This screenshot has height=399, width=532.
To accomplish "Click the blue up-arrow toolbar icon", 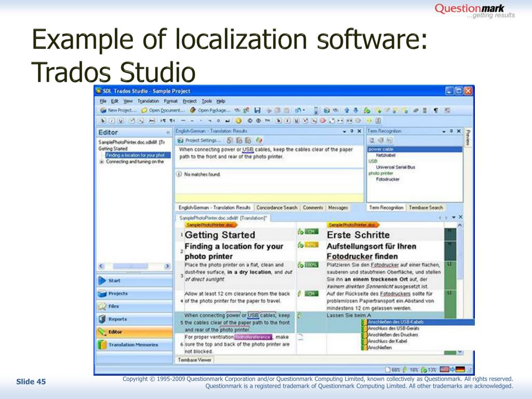I will point(347,110).
